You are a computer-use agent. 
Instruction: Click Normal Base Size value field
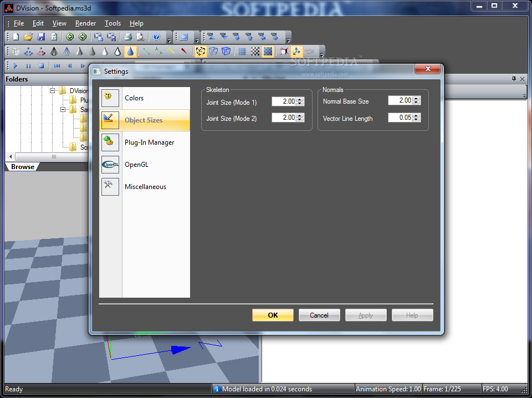coord(400,100)
